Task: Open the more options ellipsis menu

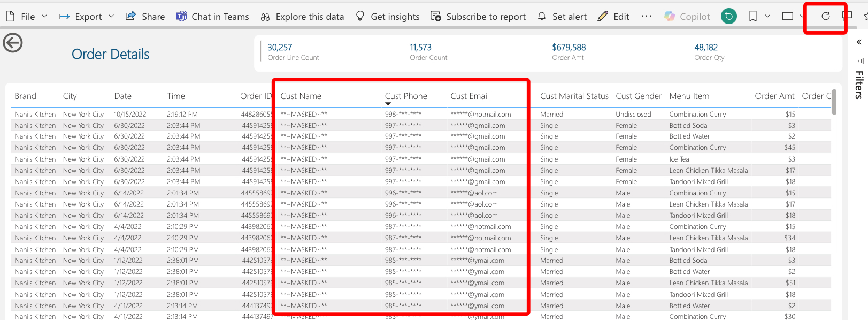Action: coord(647,17)
